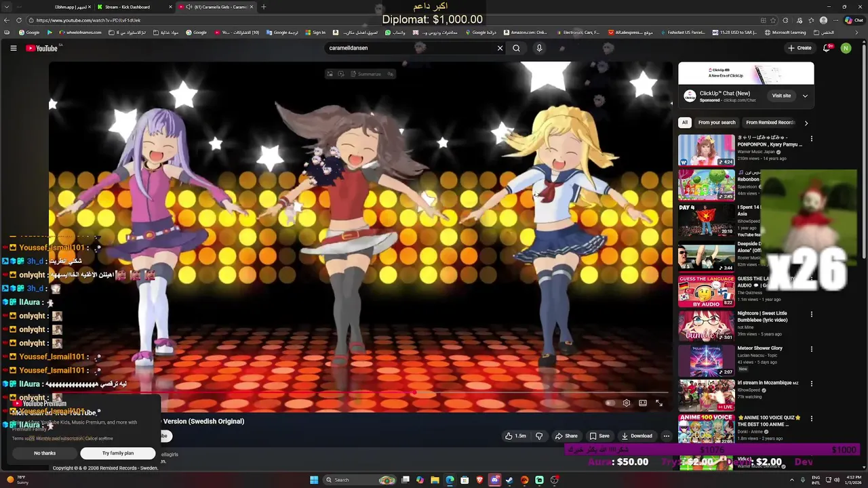Image resolution: width=868 pixels, height=488 pixels.
Task: Decline Premium offer with No thanks
Action: click(45, 453)
